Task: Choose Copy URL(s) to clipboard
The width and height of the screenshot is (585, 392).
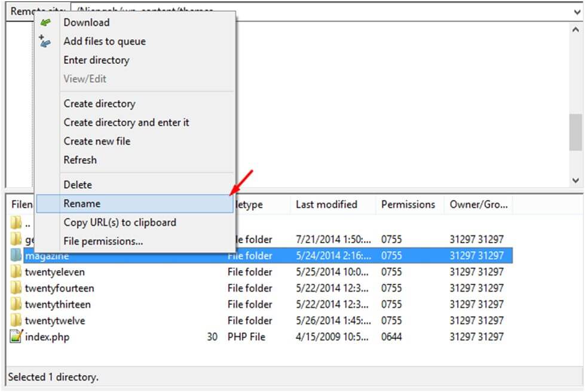Action: click(x=120, y=222)
